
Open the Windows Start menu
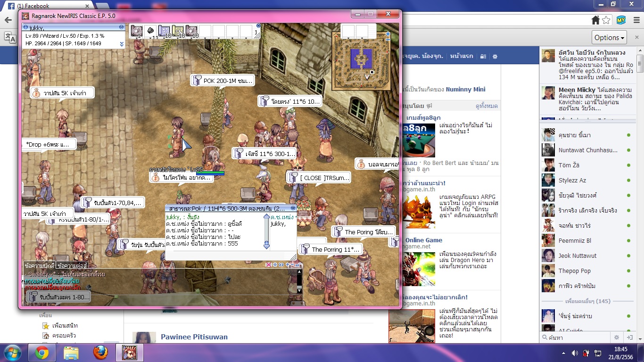pyautogui.click(x=12, y=353)
